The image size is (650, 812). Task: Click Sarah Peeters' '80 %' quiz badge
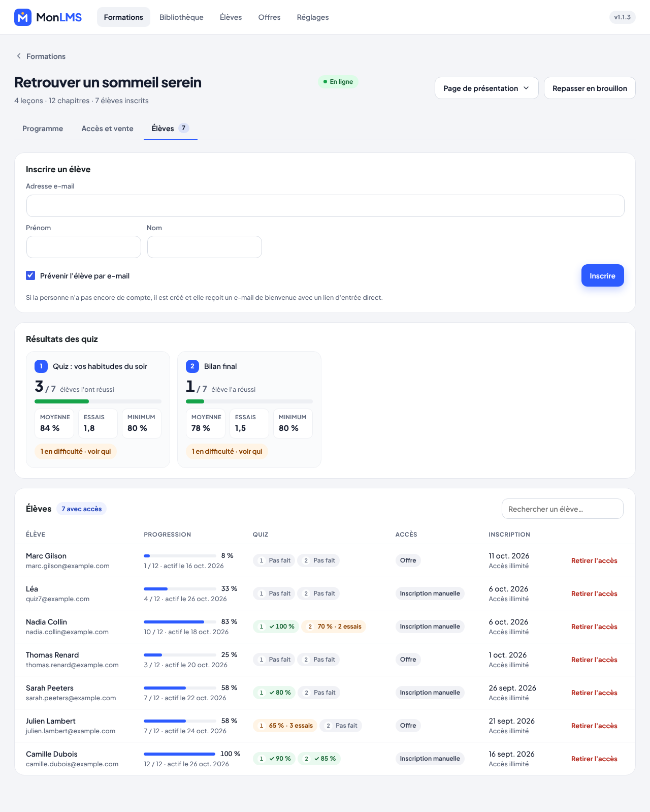274,693
